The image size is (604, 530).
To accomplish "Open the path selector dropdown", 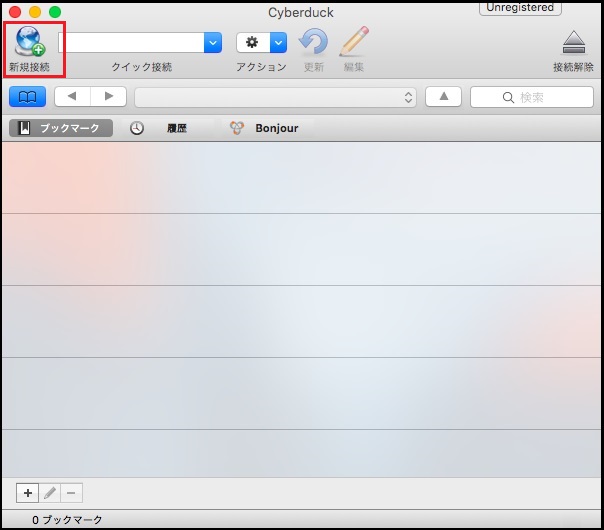I will click(276, 97).
